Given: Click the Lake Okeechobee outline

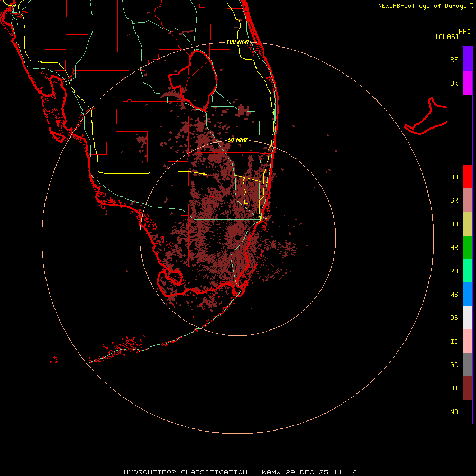Looking at the screenshot, I should pyautogui.click(x=193, y=80).
